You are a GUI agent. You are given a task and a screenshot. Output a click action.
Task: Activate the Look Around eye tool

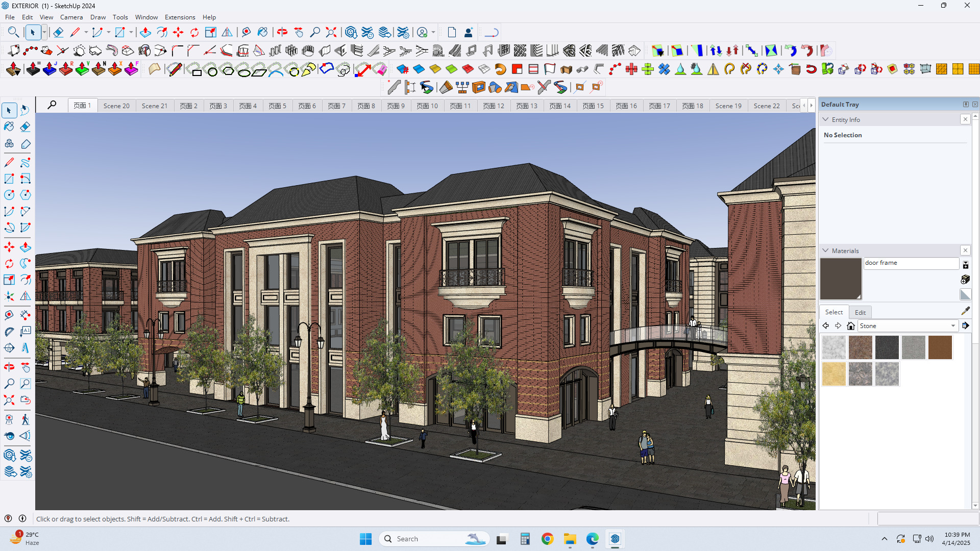tap(9, 436)
